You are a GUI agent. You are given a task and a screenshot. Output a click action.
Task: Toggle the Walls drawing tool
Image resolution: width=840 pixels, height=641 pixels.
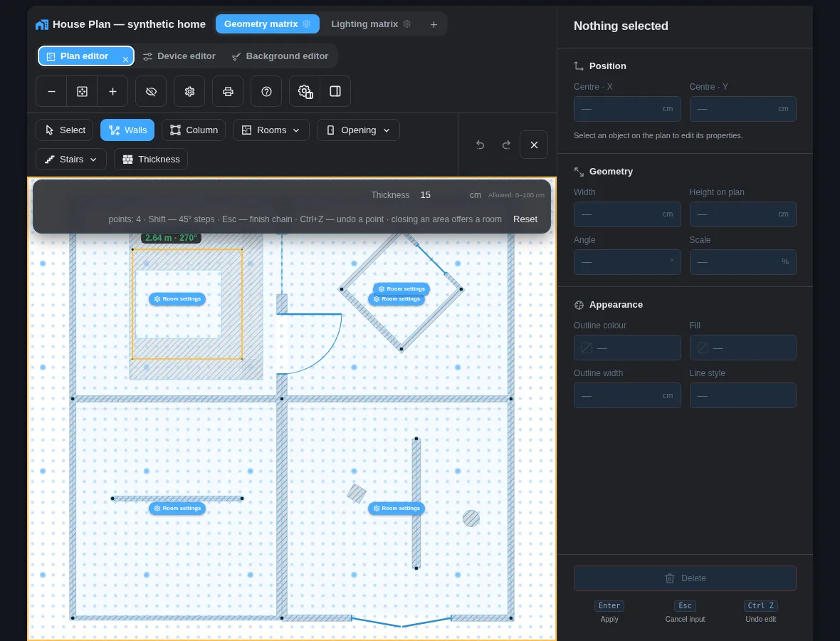(x=127, y=130)
